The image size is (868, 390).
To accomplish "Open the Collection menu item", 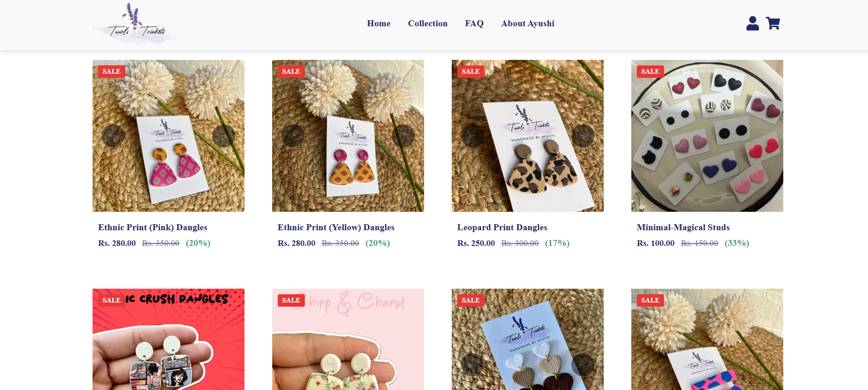I will (x=428, y=23).
